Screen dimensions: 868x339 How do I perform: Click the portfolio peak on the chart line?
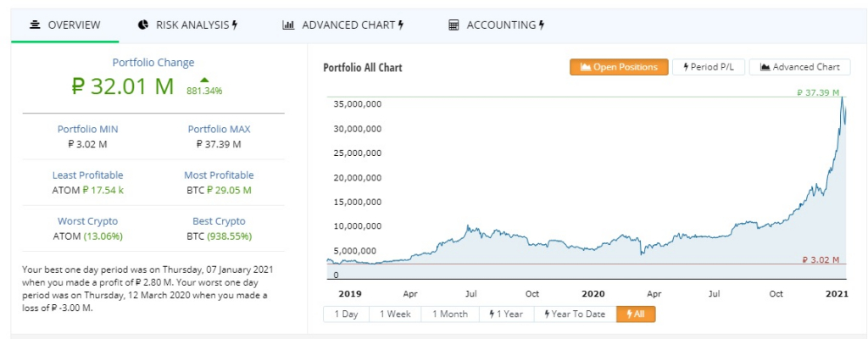coord(842,98)
